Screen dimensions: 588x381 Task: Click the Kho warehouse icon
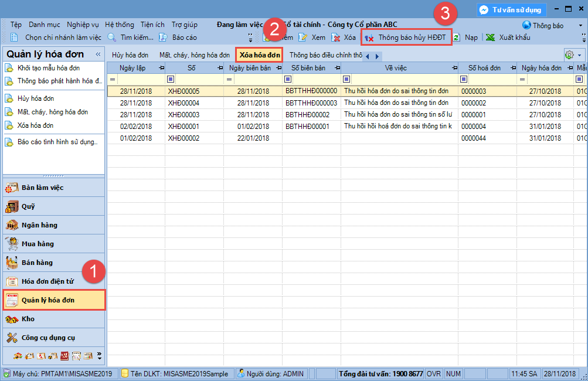coord(12,319)
